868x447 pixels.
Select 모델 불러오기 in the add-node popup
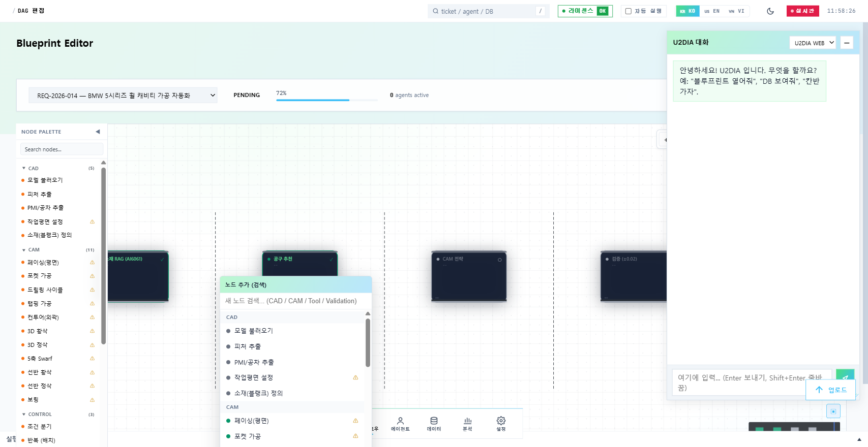(292, 331)
